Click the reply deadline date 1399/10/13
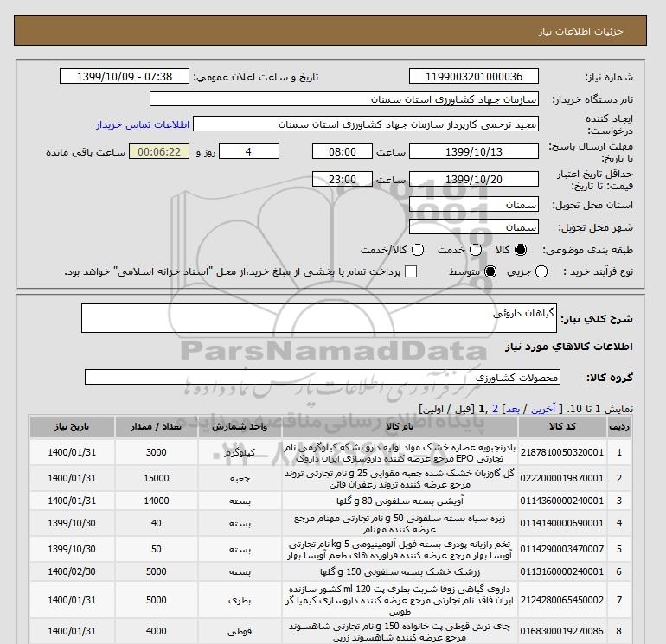The image size is (666, 644). point(474,151)
